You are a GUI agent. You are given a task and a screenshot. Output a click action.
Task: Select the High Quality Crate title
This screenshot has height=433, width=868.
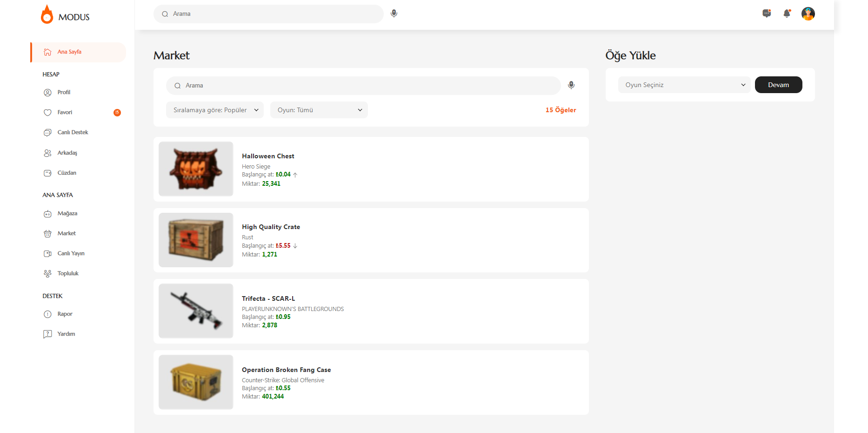tap(271, 227)
